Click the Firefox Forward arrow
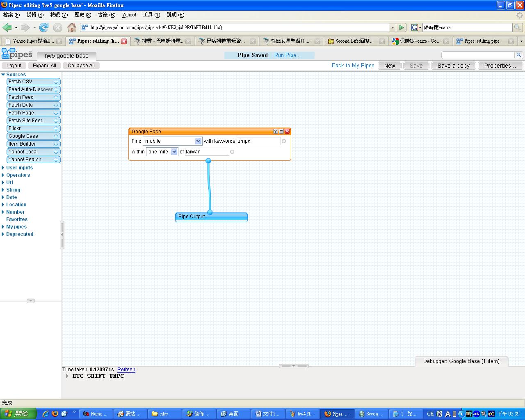The height and width of the screenshot is (420, 525). pos(25,27)
